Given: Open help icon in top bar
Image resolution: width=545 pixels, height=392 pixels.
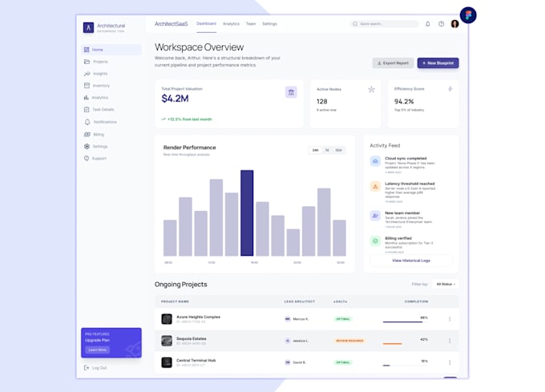Looking at the screenshot, I should pos(441,24).
